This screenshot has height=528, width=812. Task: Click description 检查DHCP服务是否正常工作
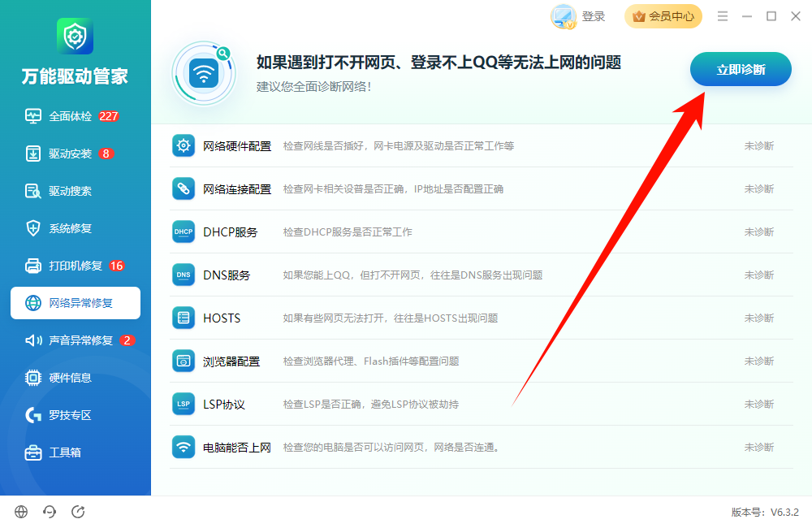(348, 232)
